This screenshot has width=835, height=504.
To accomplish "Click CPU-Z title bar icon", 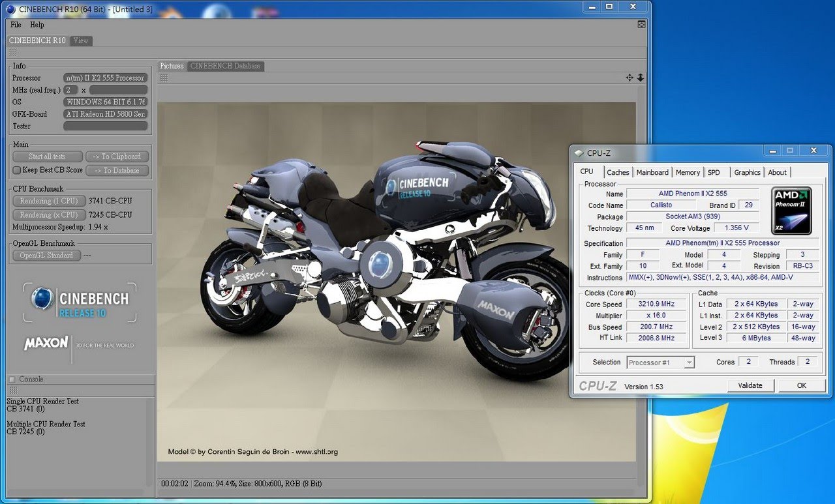I will (x=579, y=153).
